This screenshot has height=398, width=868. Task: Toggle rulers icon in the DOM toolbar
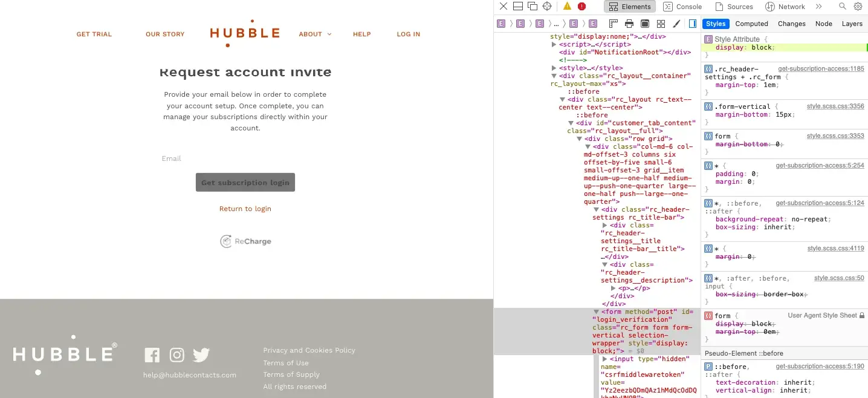pyautogui.click(x=614, y=24)
